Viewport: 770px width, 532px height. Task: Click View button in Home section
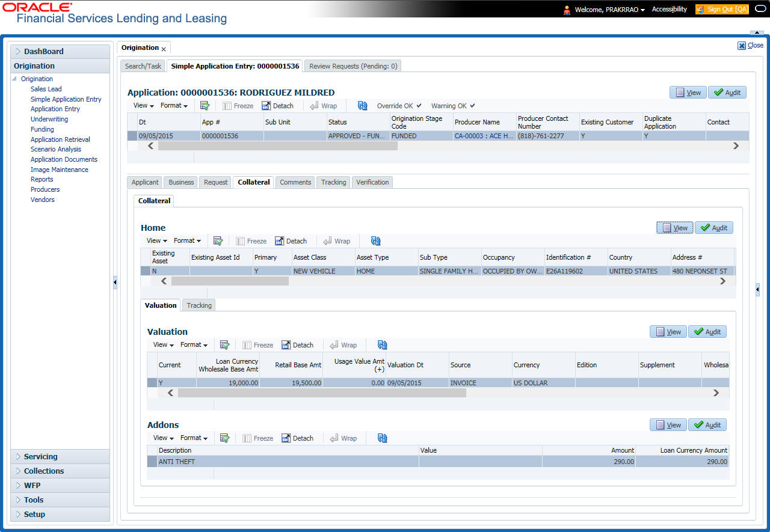[675, 228]
